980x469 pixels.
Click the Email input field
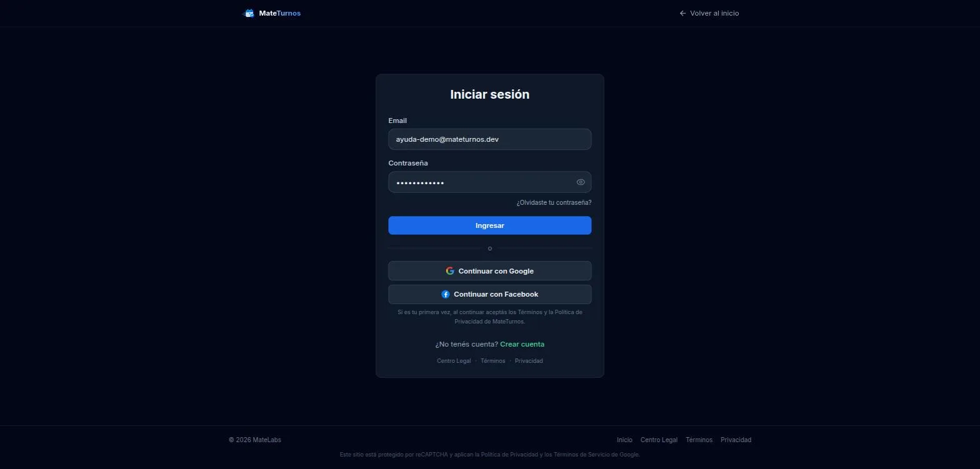coord(489,139)
